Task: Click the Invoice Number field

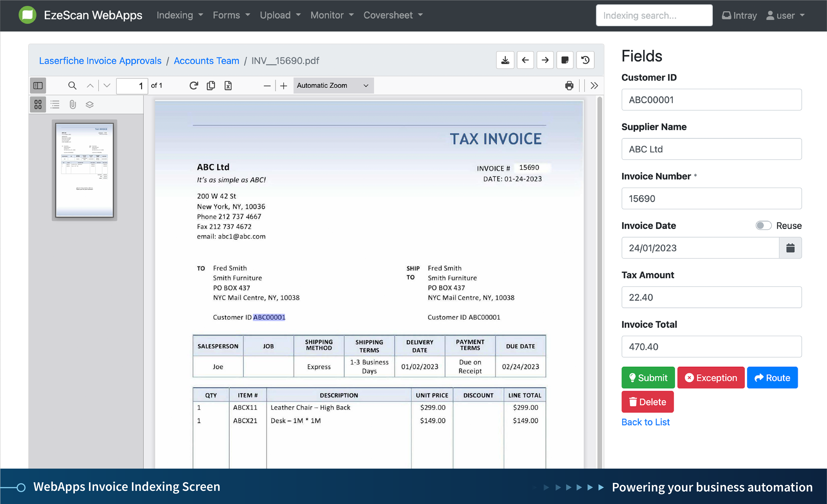Action: tap(711, 198)
